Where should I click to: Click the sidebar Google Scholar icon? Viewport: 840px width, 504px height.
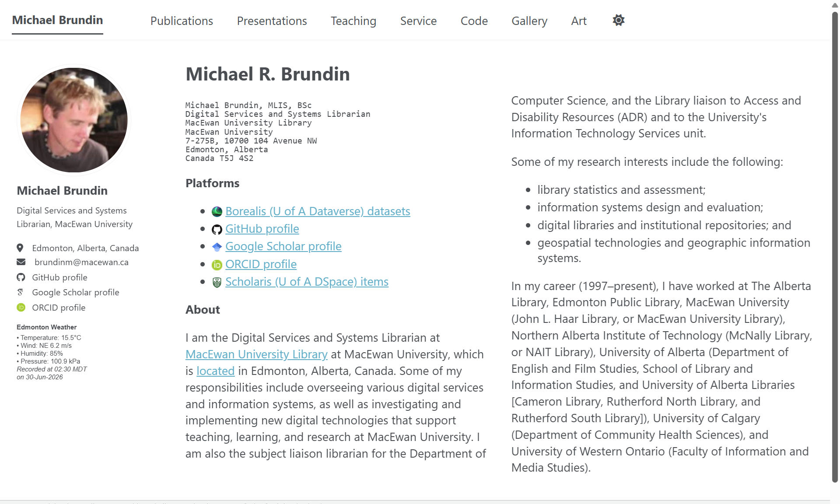tap(20, 292)
